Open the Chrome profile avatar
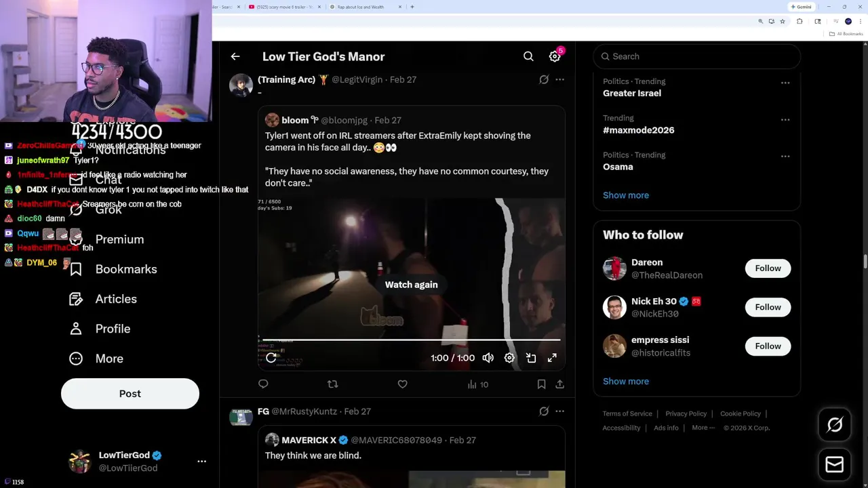 (x=848, y=22)
